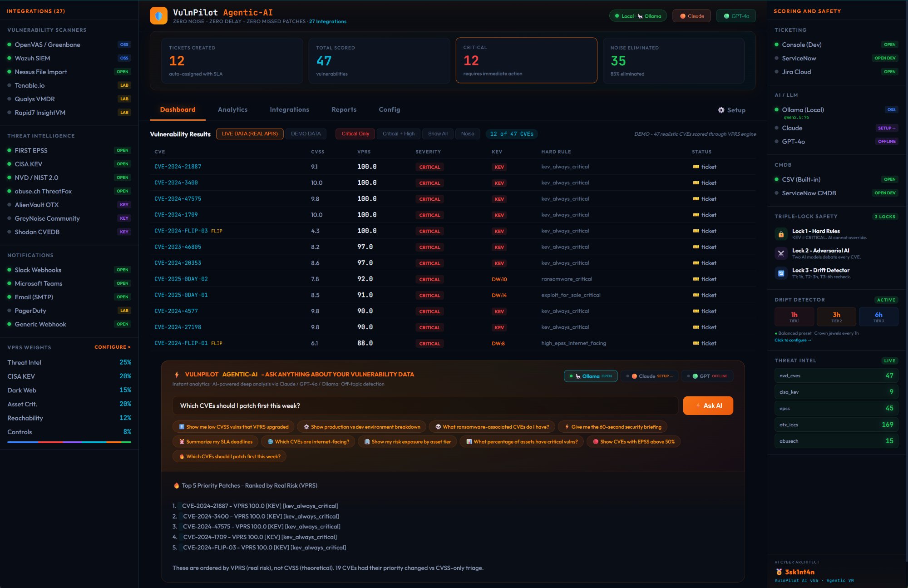
Task: Click the padlock icon for Lock 1 - Hard Rules
Action: click(x=781, y=234)
